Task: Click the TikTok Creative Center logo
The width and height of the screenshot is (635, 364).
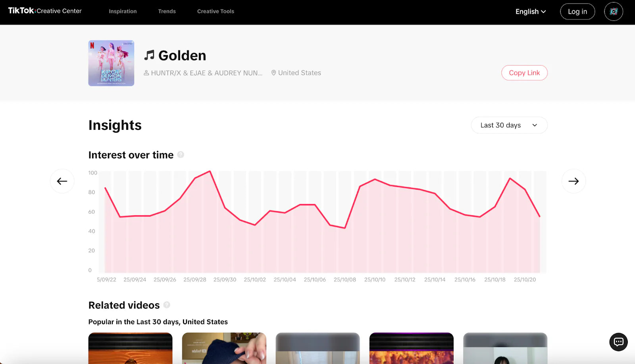Action: (45, 11)
